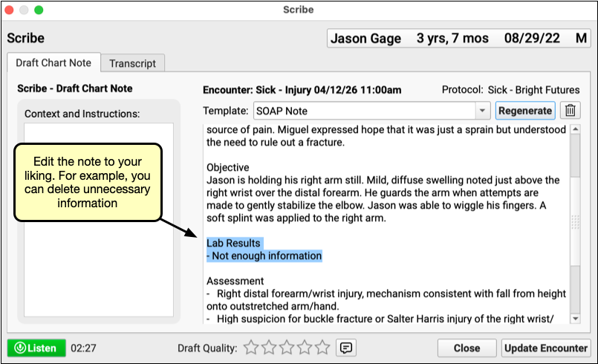Rate draft quality five stars
Screen dimensions: 598x364
coord(322,348)
